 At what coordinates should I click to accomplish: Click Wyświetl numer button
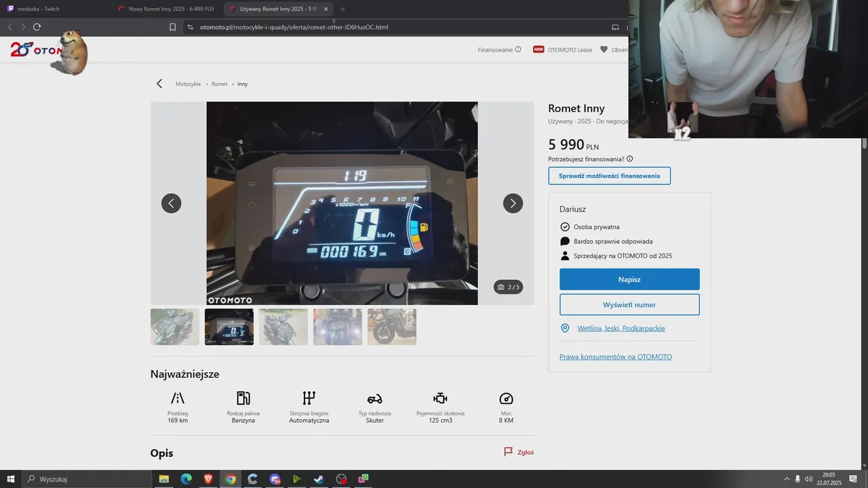[x=629, y=305]
